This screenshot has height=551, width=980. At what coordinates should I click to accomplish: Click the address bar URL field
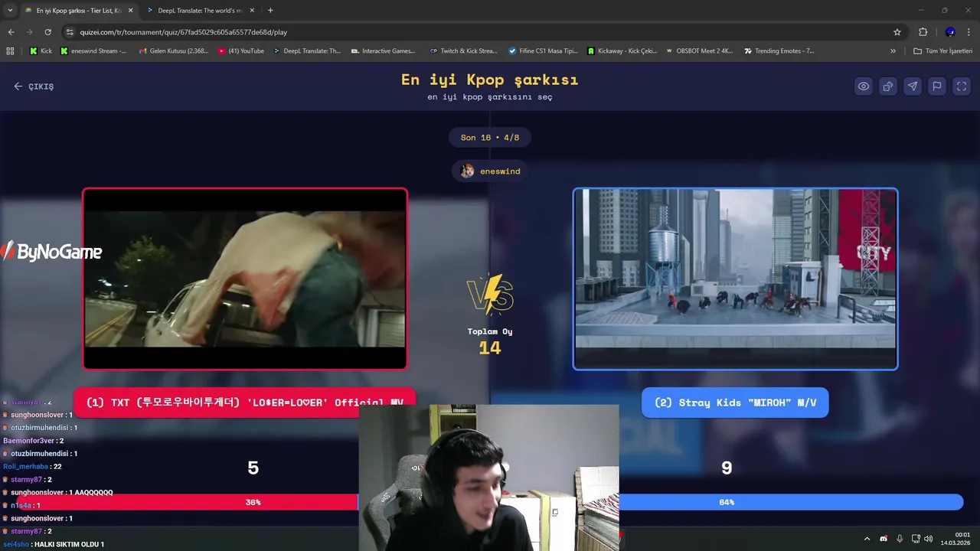click(x=475, y=32)
